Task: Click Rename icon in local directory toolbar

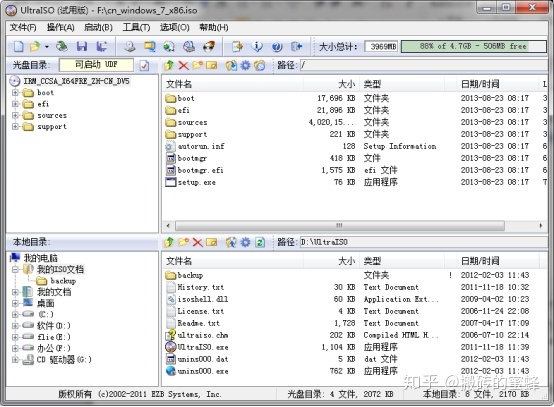Action: tap(212, 242)
